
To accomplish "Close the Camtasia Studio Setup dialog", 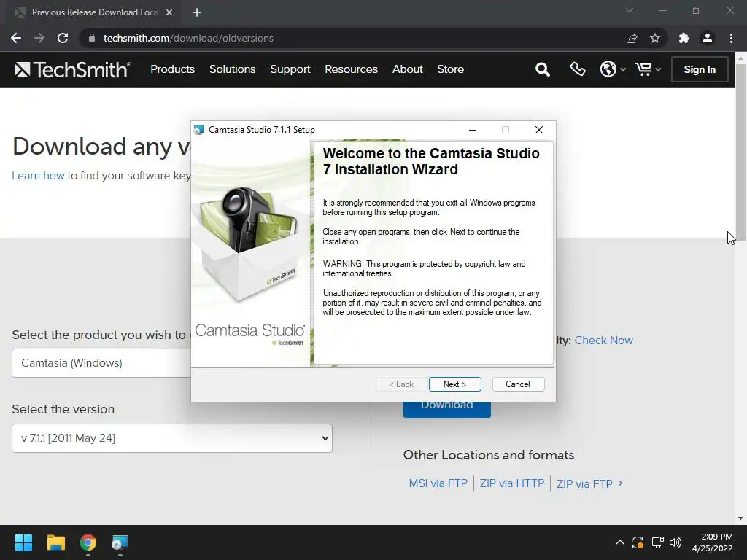I will 539,130.
